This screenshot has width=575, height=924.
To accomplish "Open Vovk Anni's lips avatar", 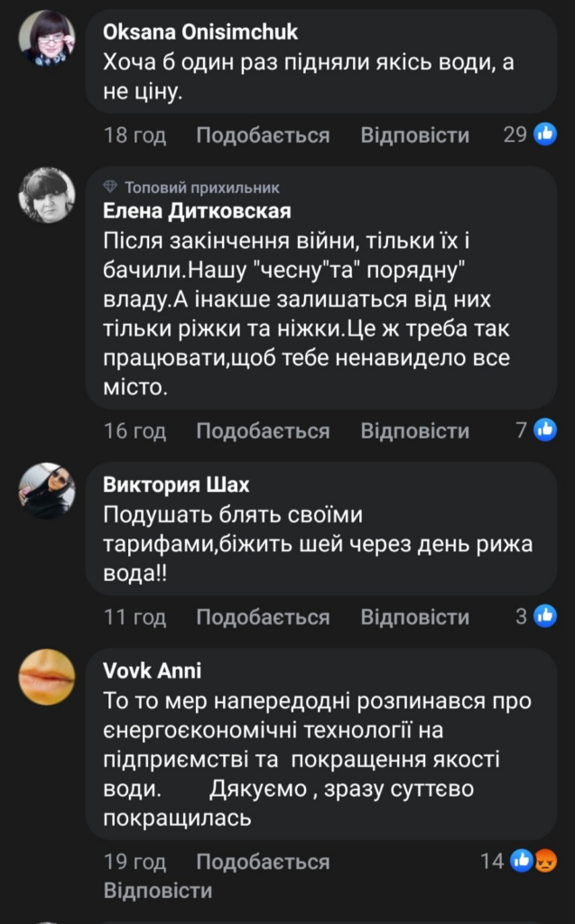I will point(48,677).
